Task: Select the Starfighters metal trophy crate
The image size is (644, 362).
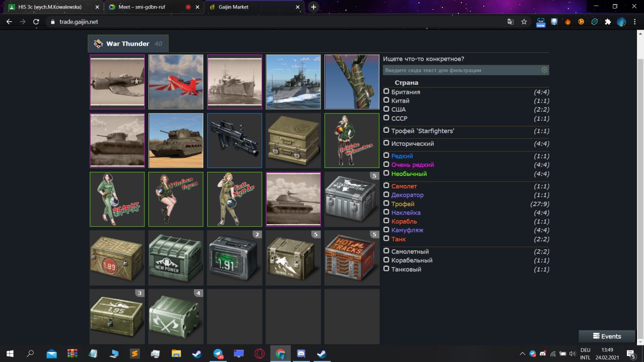Action: (x=352, y=199)
